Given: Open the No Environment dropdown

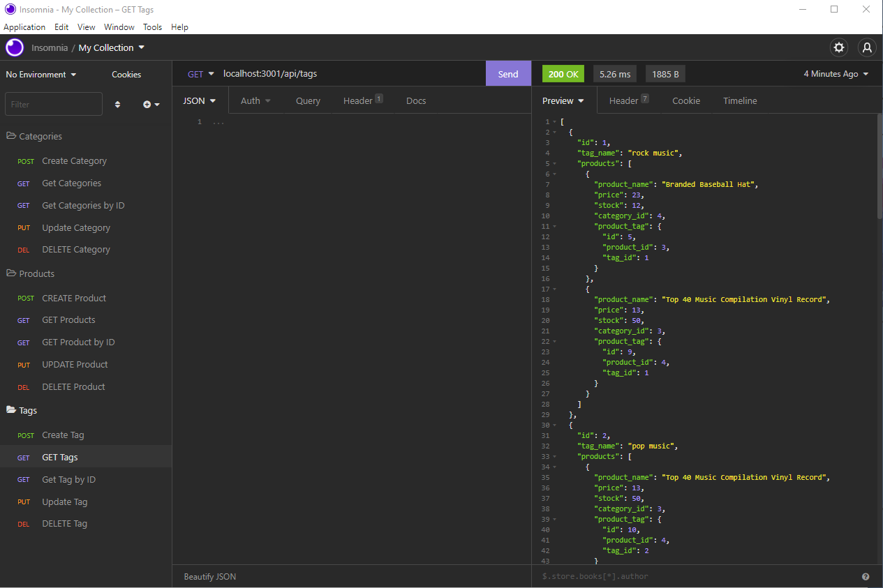Looking at the screenshot, I should point(40,74).
